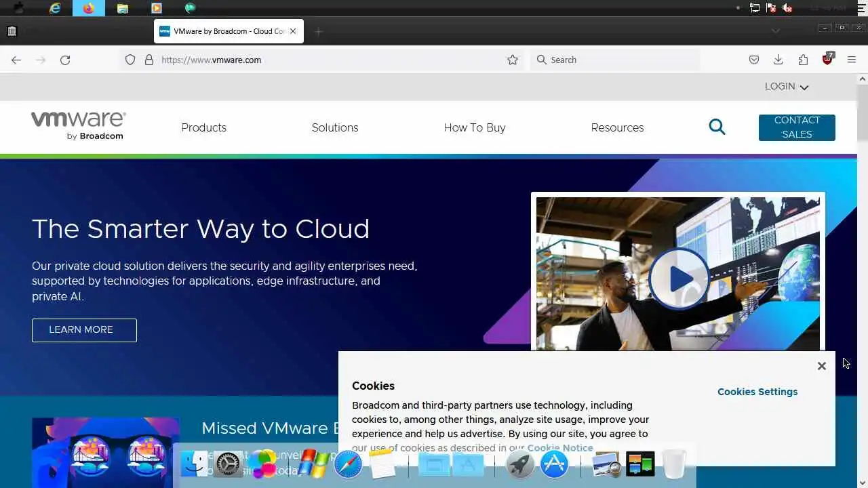Click the browser Search box
This screenshot has height=488, width=868.
(x=614, y=60)
